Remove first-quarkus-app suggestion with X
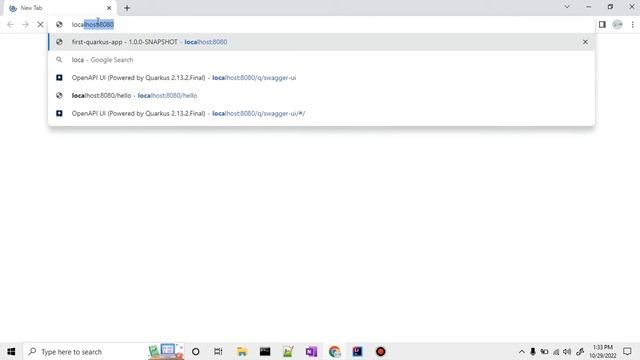Image resolution: width=640 pixels, height=360 pixels. [585, 42]
